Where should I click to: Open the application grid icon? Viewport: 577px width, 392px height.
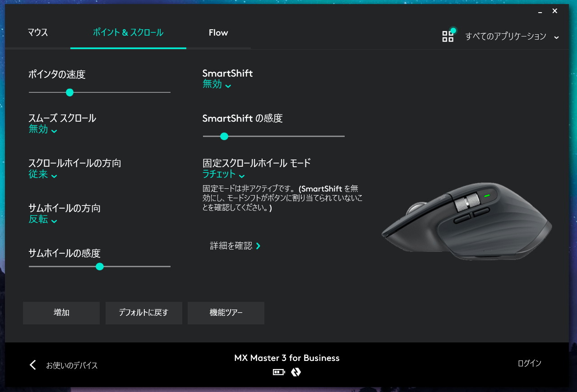448,36
